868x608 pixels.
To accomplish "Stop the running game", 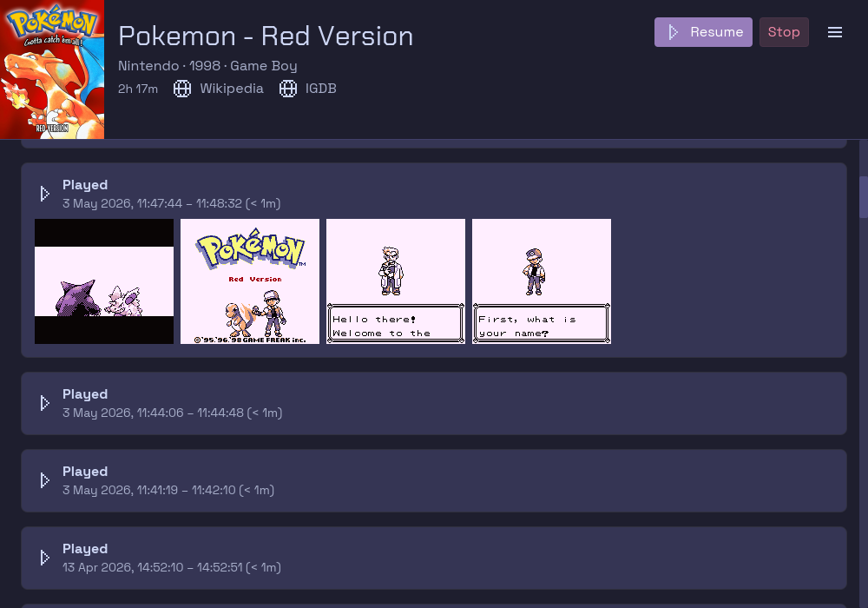I will [784, 32].
